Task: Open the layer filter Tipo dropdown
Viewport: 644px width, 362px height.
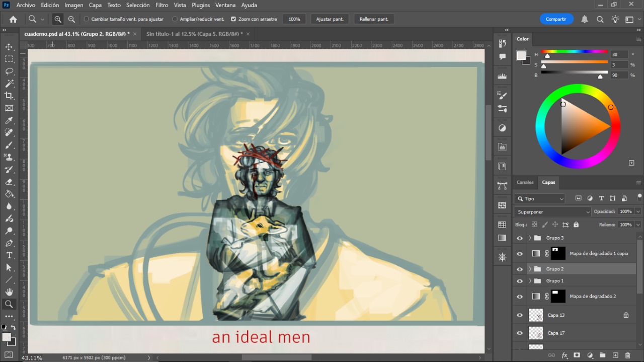Action: (x=540, y=198)
